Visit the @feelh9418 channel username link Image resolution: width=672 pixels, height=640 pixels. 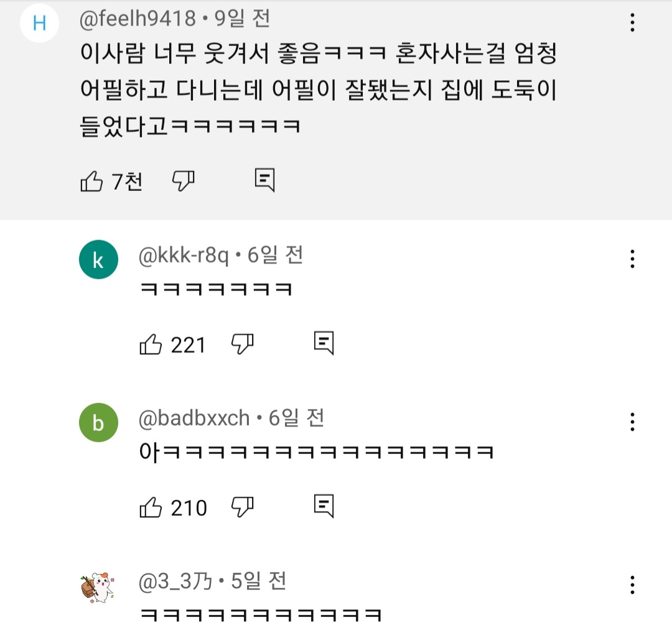click(x=138, y=19)
